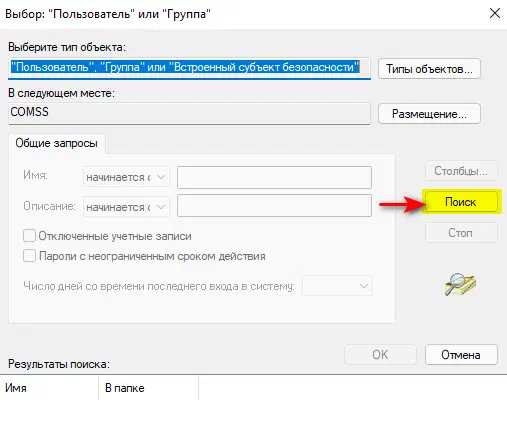The image size is (507, 428).
Task: Expand the days since last logon dropdown
Action: click(x=337, y=286)
